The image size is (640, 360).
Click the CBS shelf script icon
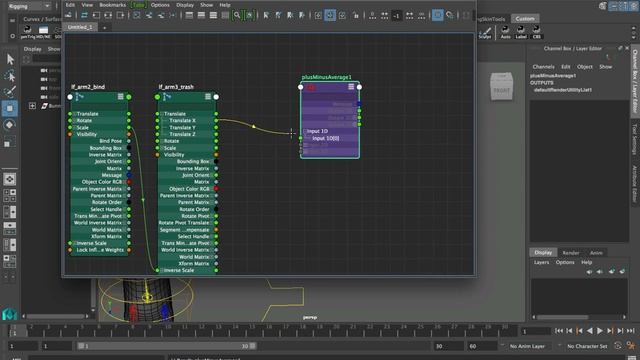536,32
